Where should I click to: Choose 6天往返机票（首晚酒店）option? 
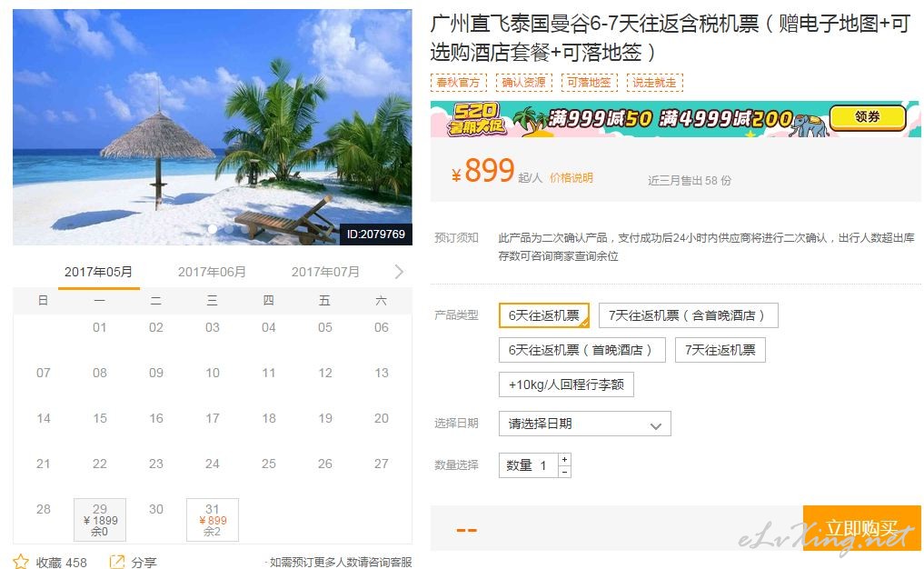[582, 350]
